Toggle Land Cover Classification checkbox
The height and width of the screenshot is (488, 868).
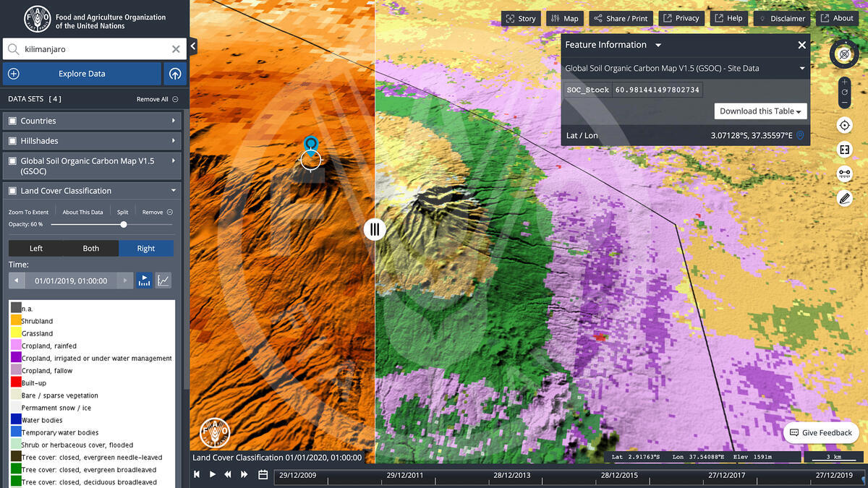point(12,191)
